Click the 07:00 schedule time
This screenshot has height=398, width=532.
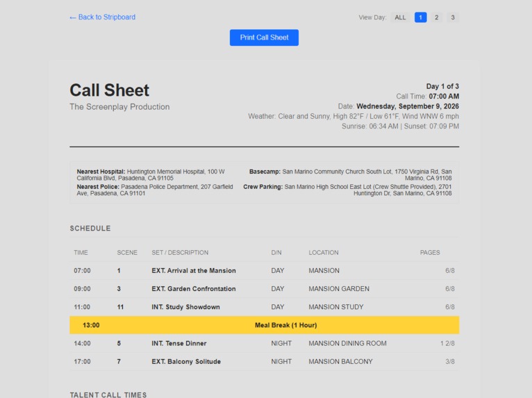tap(82, 270)
